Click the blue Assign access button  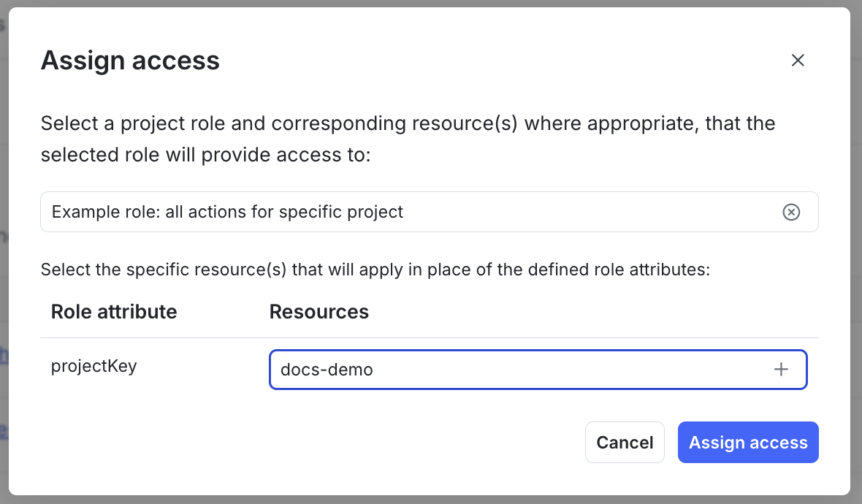click(748, 442)
